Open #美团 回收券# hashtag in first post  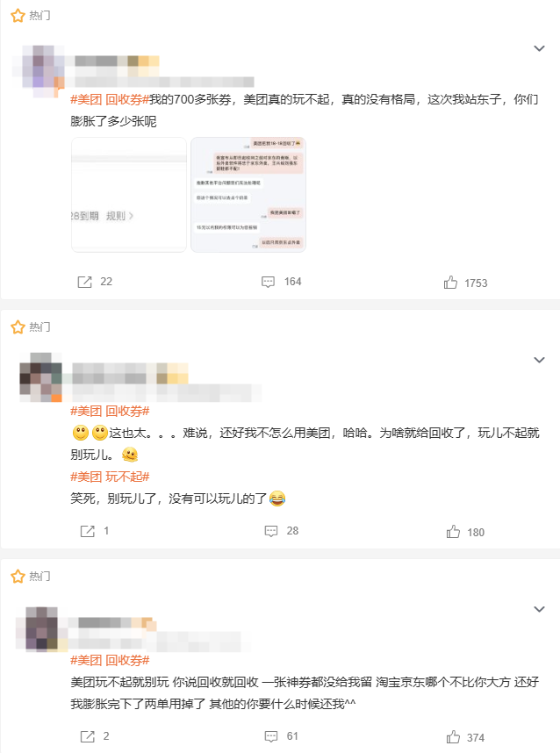click(110, 99)
